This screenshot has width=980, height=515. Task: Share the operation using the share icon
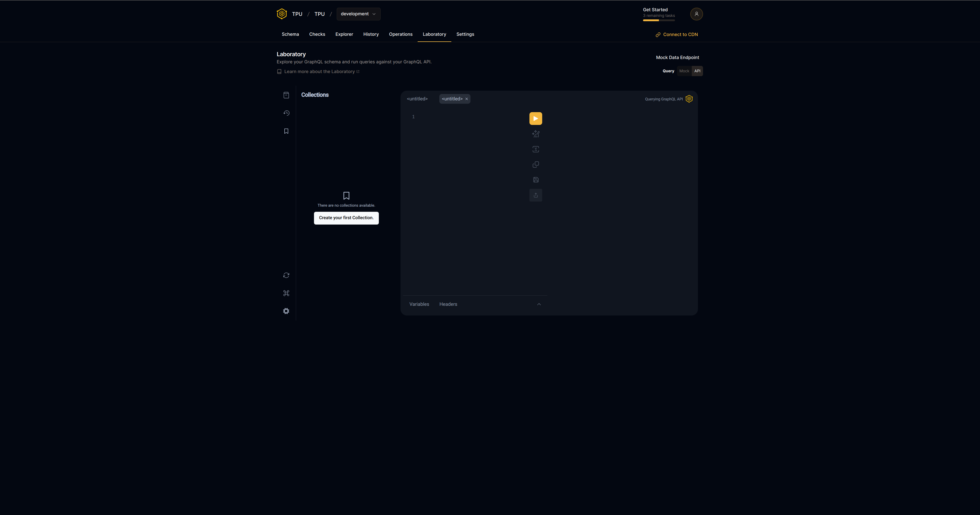536,195
